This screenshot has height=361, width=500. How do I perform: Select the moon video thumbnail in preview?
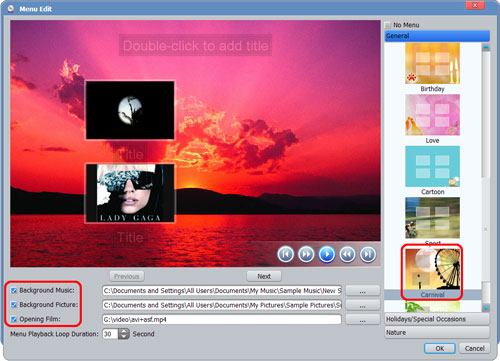click(x=130, y=110)
